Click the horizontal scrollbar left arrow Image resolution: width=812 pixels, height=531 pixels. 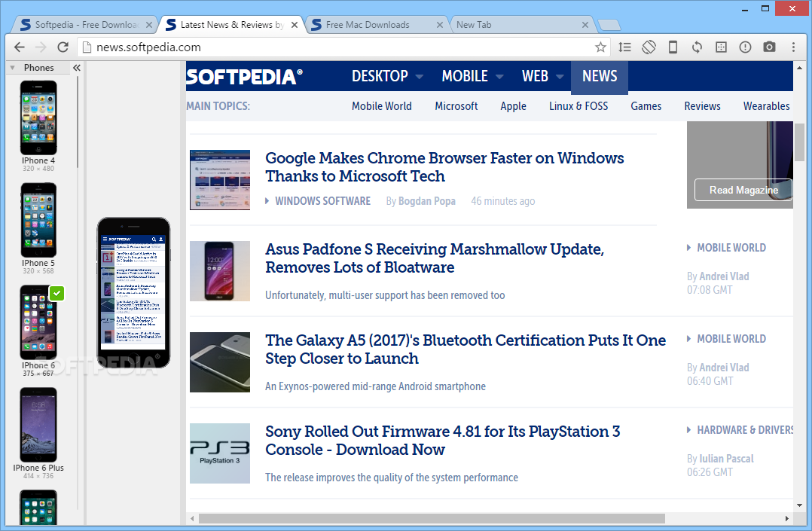(x=192, y=518)
